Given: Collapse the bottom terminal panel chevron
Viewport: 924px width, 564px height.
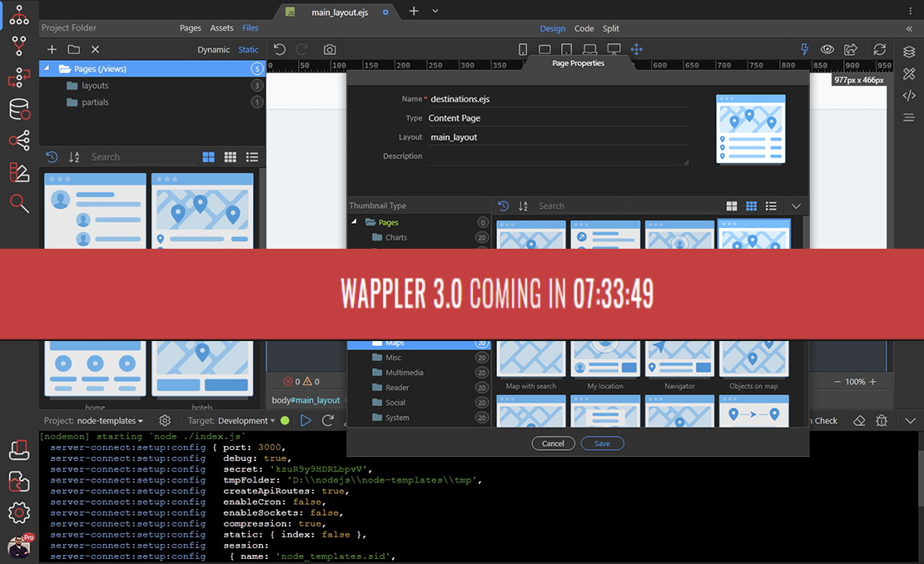Looking at the screenshot, I should (x=910, y=420).
